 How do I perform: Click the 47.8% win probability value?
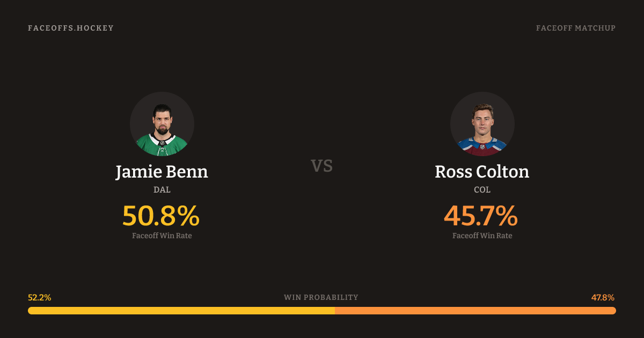coord(603,298)
